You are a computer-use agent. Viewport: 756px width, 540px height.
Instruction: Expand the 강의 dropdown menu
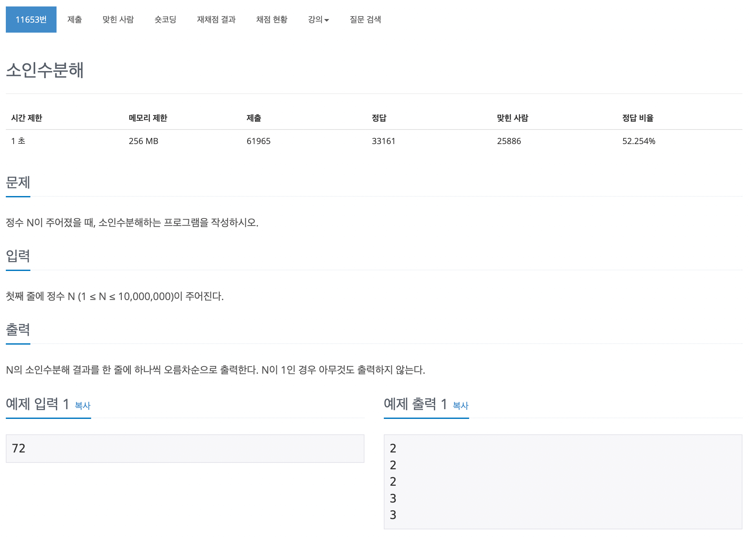coord(318,20)
